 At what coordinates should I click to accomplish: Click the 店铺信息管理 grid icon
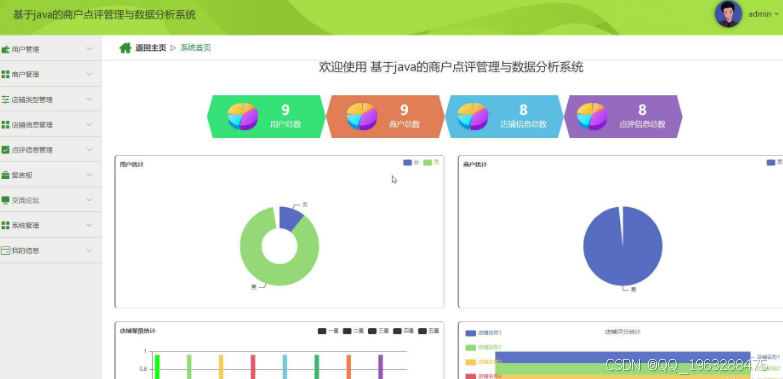(x=5, y=124)
